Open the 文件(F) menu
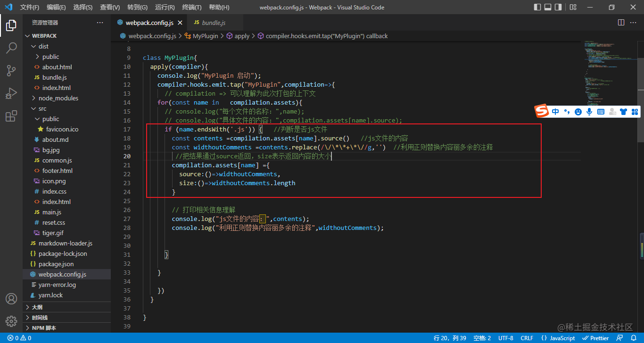 point(30,7)
